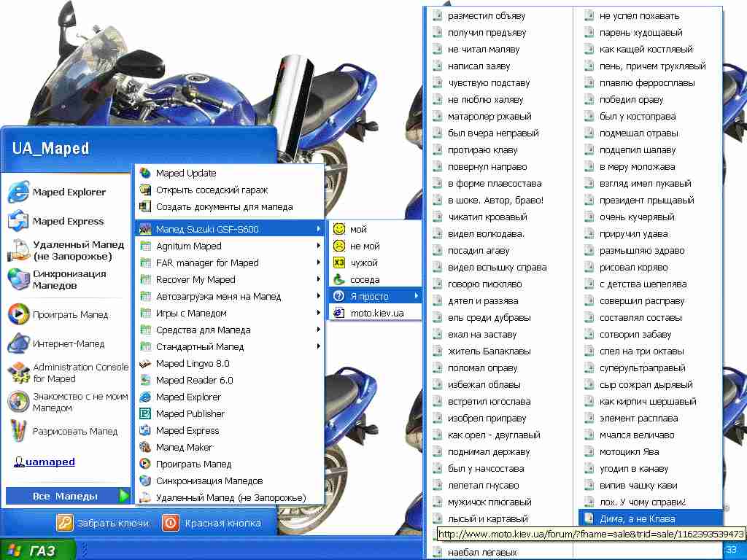Click smiley icon next to мой

tap(338, 229)
